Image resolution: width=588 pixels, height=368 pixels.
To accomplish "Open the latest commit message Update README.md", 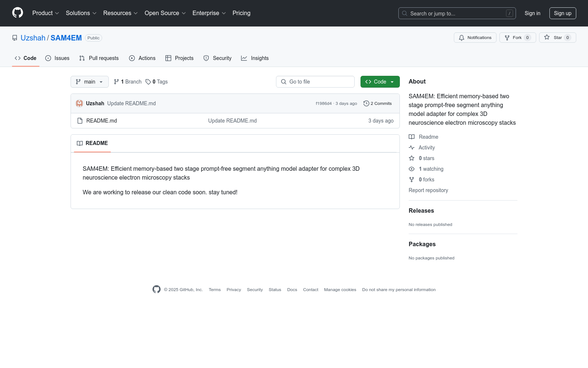I will point(132,103).
